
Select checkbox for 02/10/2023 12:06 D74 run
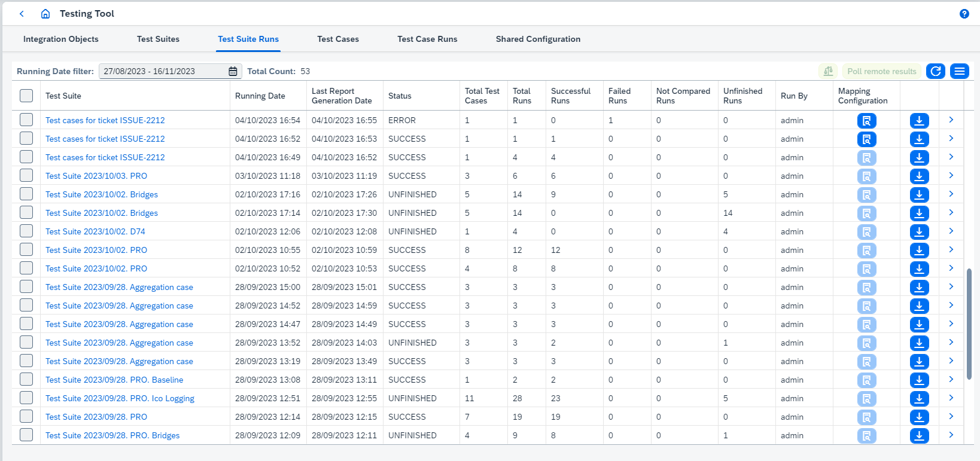26,231
